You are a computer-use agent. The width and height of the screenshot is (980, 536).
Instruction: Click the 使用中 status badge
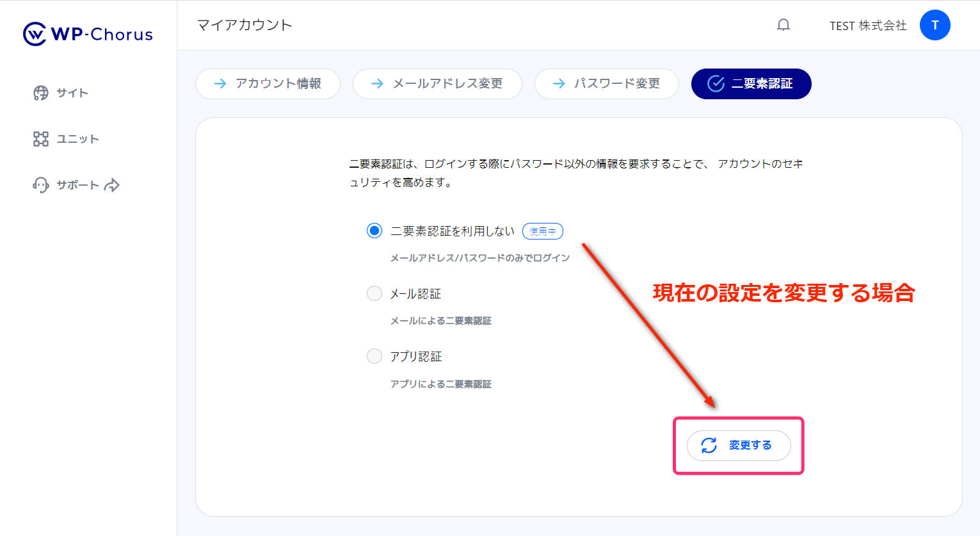[x=542, y=231]
